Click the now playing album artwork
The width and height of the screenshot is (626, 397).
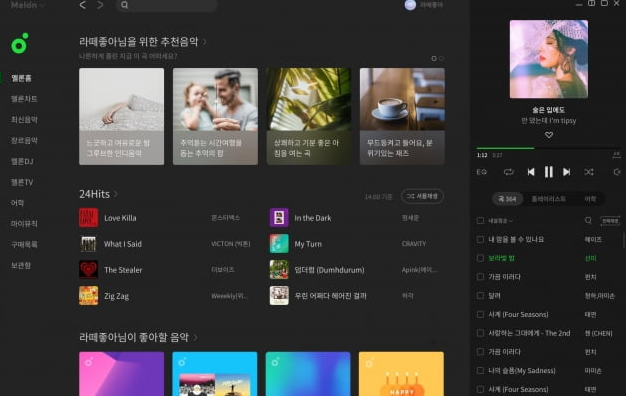pos(549,59)
